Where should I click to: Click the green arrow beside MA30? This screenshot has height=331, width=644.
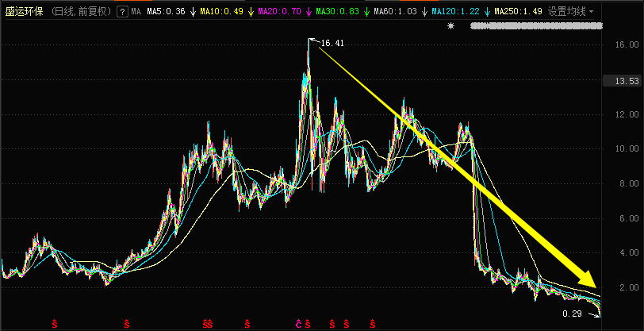click(366, 12)
